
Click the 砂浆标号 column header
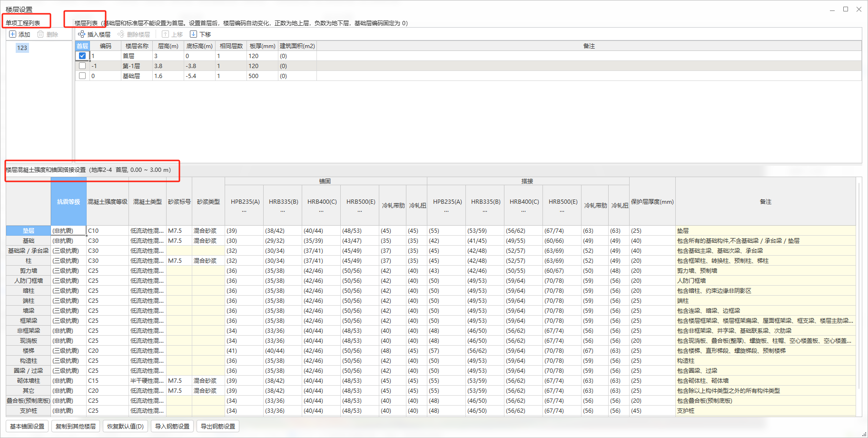[179, 201]
